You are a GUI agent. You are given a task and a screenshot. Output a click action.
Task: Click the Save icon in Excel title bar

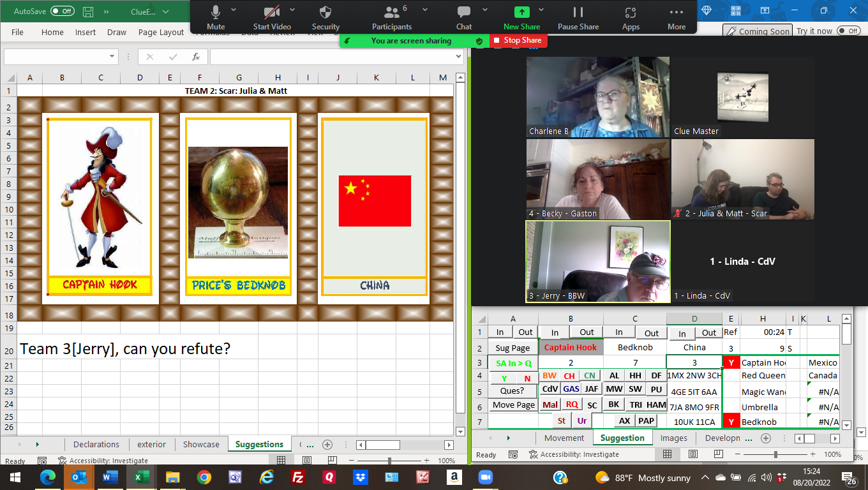[x=88, y=11]
